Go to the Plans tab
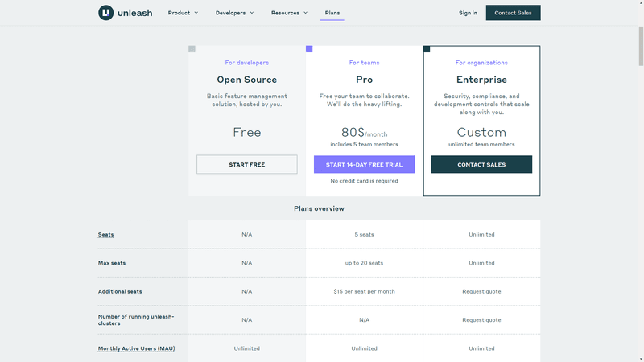Screen dimensions: 644x362 click(332, 13)
